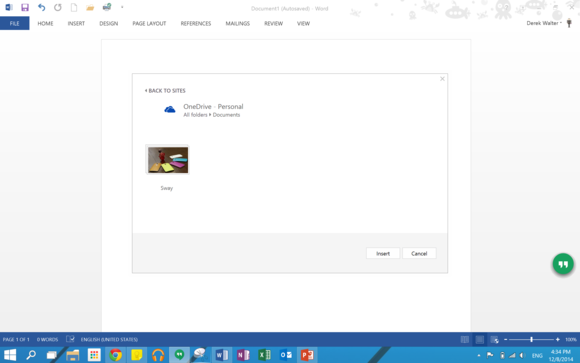Click the Word application icon in title bar

click(x=9, y=7)
